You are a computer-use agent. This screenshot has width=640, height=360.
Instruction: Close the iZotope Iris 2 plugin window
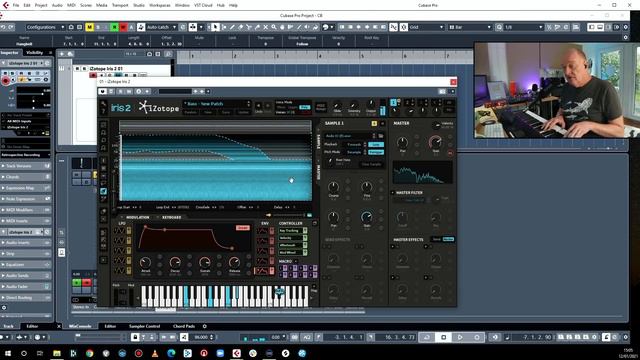pyautogui.click(x=453, y=82)
